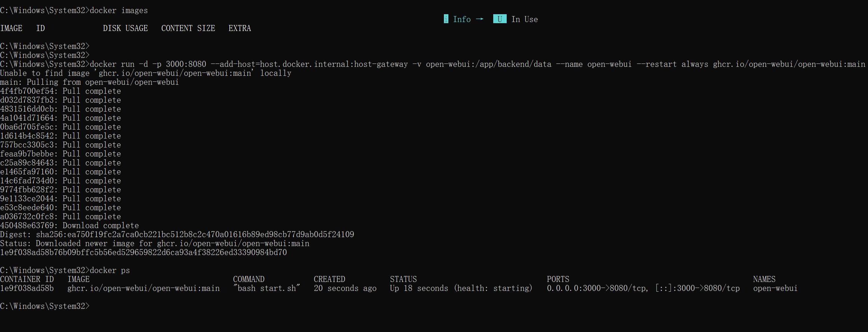Click the typed "docker images" command

(119, 10)
